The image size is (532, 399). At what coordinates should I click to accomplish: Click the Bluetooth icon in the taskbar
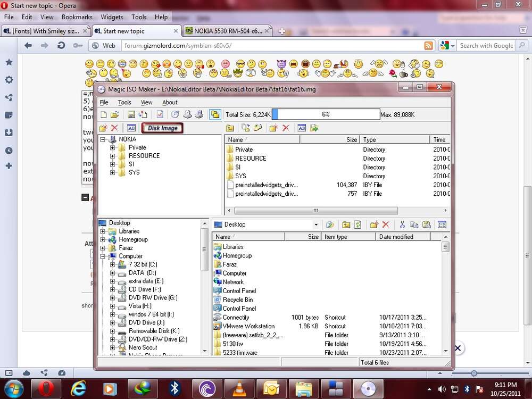[174, 388]
